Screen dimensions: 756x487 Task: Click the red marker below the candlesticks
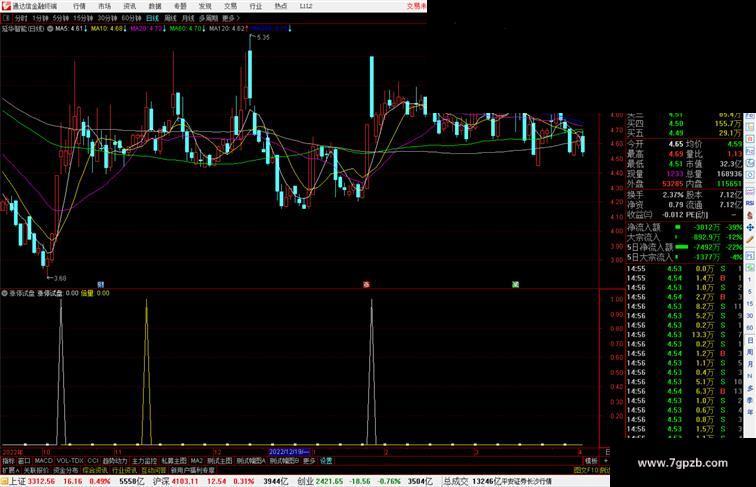[366, 285]
